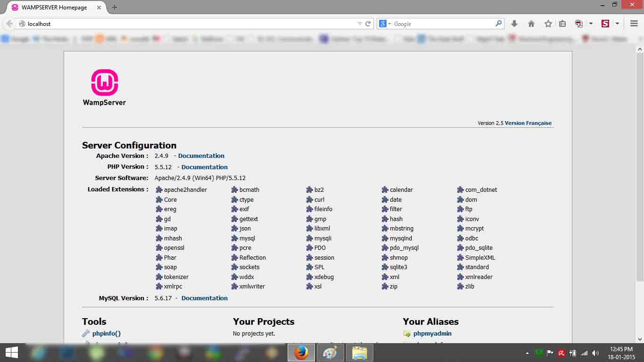Click the network signal tray icon
644x362 pixels.
point(584,353)
